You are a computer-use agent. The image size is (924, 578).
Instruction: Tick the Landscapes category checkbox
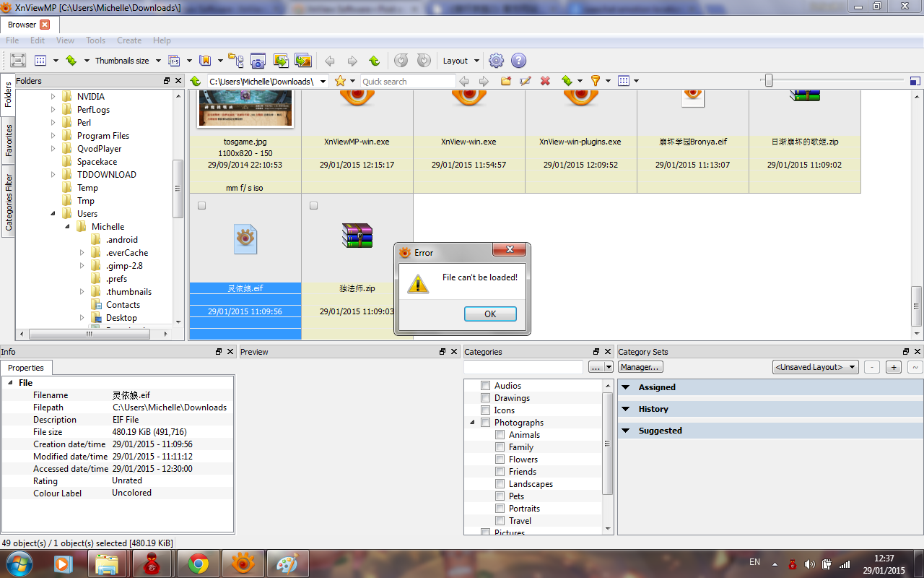click(x=500, y=484)
